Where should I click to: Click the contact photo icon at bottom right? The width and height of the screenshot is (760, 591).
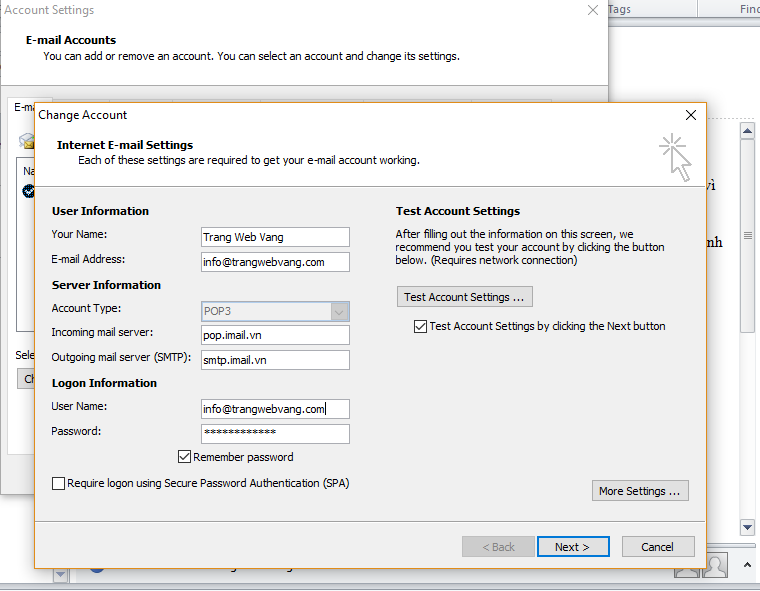714,567
